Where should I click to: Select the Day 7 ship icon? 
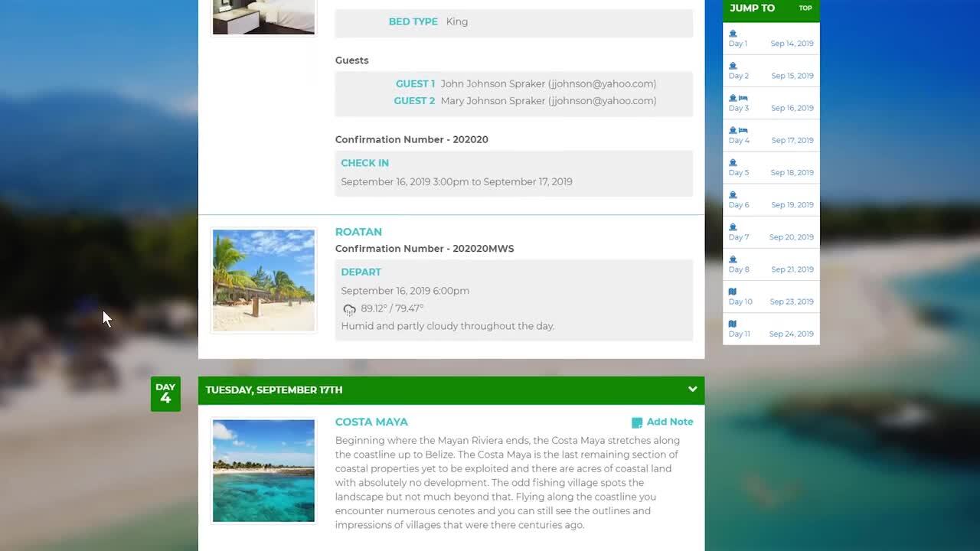click(x=733, y=227)
